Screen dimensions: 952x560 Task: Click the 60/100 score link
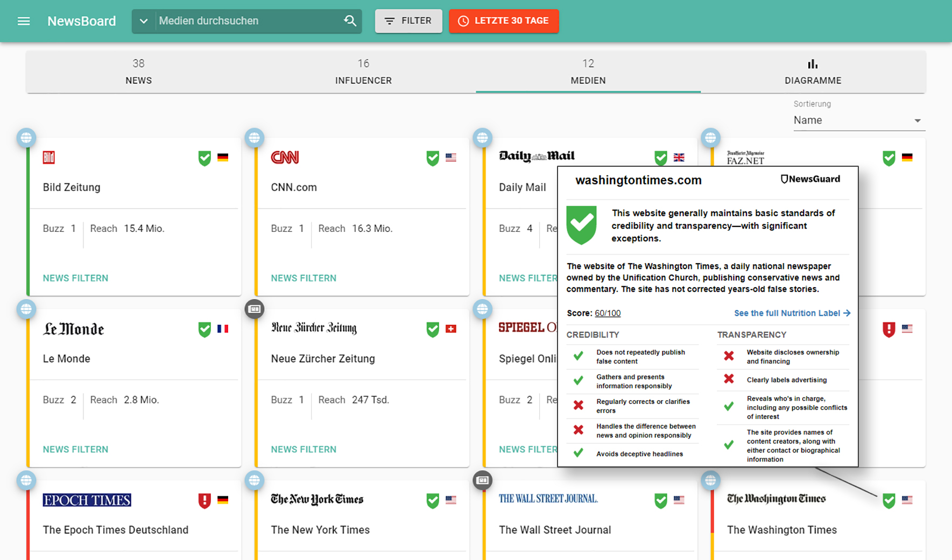(608, 313)
